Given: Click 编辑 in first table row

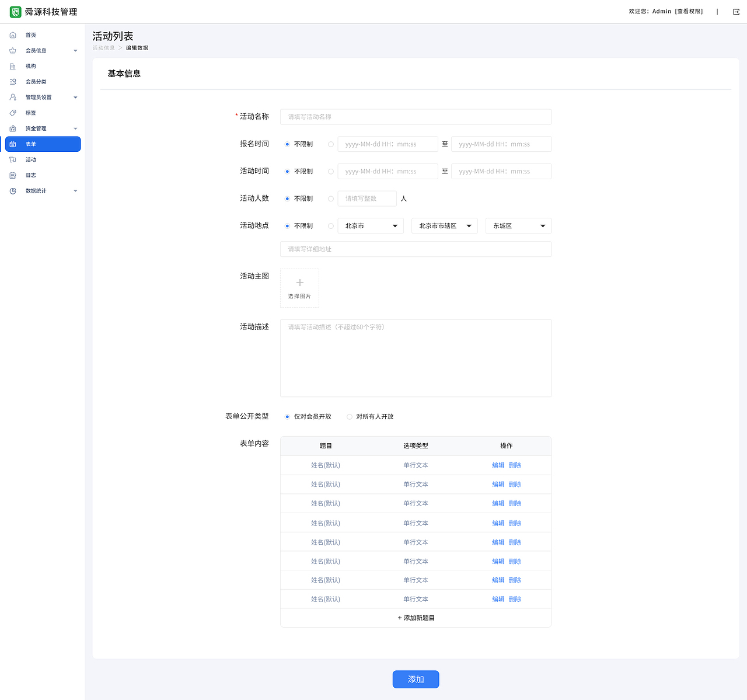Looking at the screenshot, I should tap(498, 465).
